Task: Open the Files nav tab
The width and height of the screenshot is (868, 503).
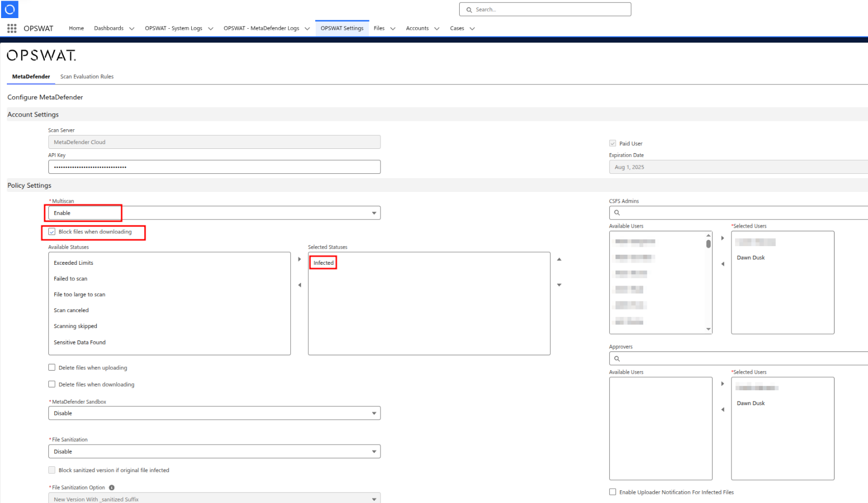Action: (379, 28)
